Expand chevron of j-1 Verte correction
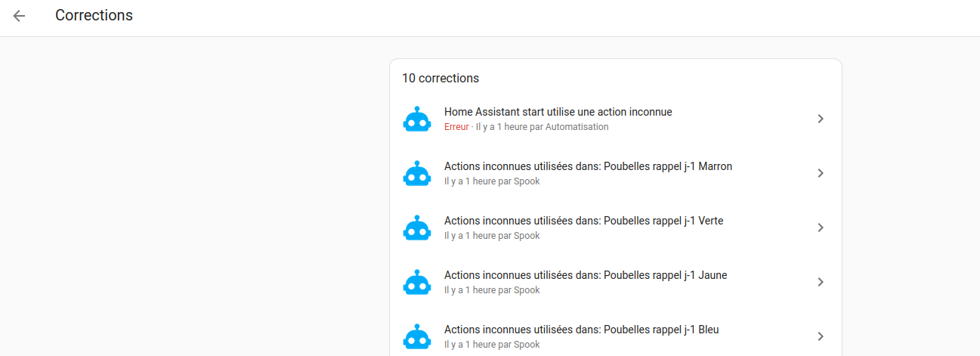980x356 pixels. (x=821, y=228)
